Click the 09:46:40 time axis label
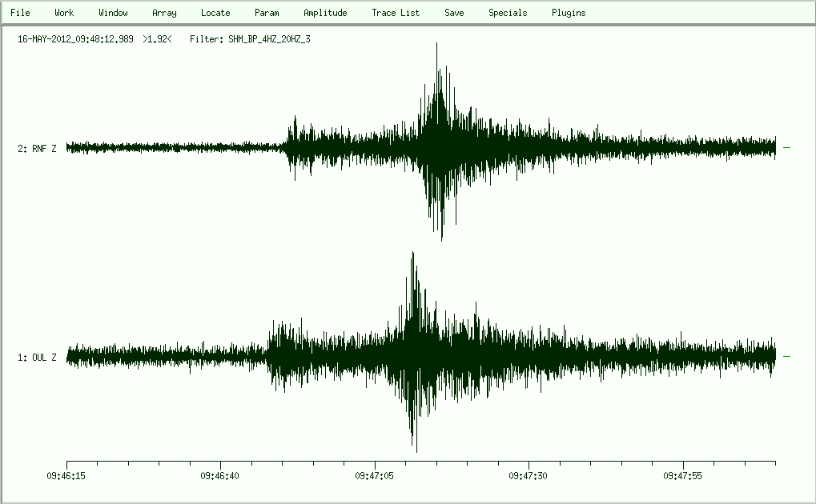This screenshot has width=816, height=504. 221,475
